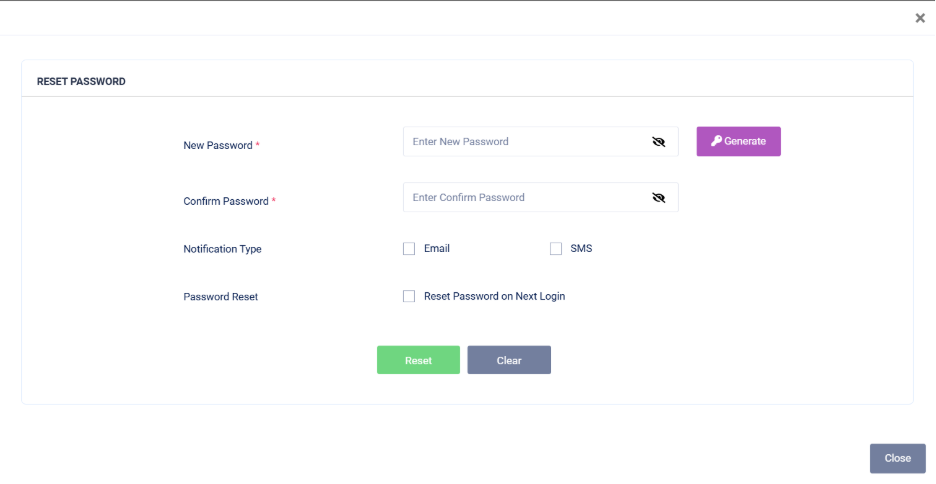Select the "Reset Password on Next Login" label
This screenshot has width=936, height=484.
pos(494,296)
